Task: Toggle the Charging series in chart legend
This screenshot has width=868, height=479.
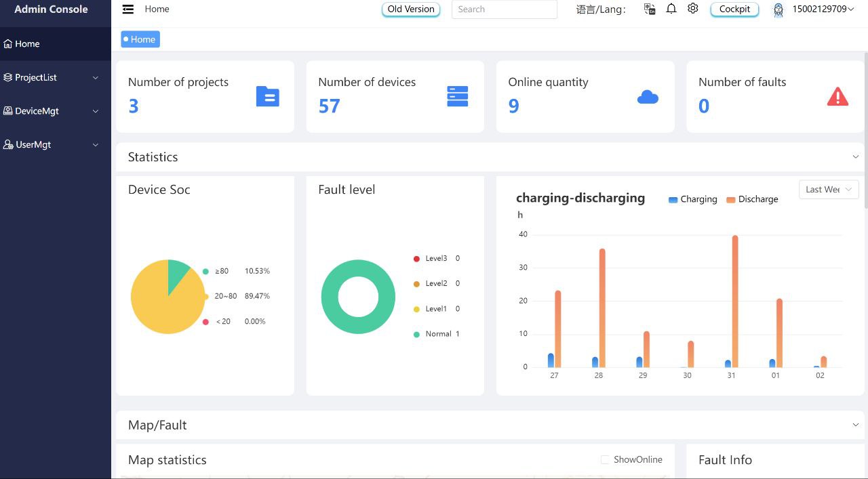Action: 692,199
